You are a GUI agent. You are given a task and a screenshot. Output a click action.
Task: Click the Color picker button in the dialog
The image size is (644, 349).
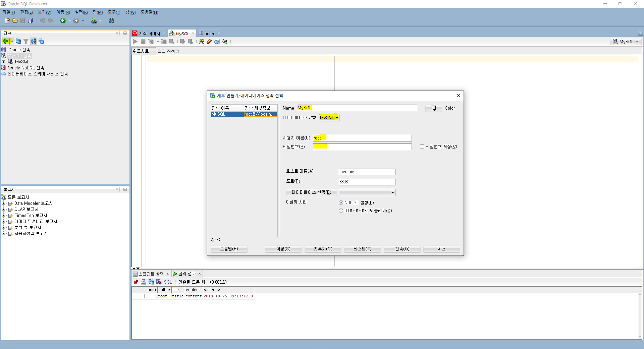433,108
